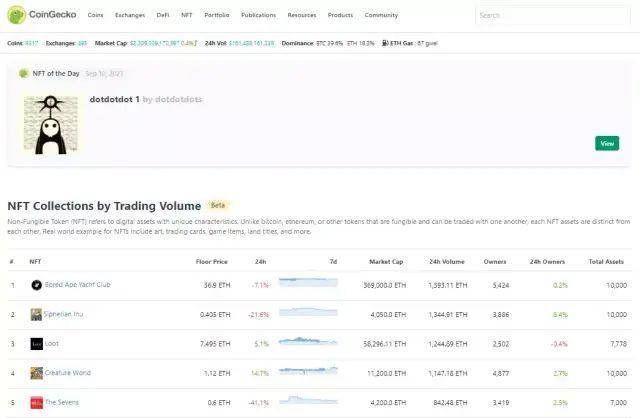Click the Loot name link
Viewport: 640px width, 418px height.
51,343
